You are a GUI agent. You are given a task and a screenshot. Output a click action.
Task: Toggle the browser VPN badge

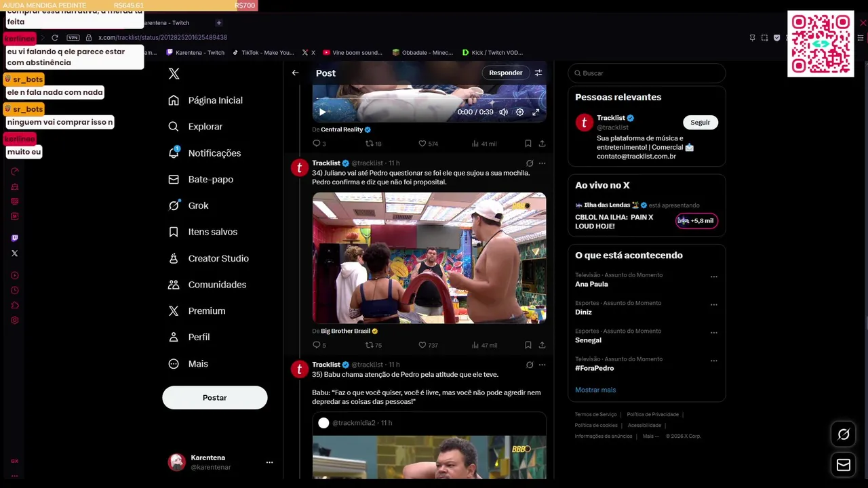[73, 38]
